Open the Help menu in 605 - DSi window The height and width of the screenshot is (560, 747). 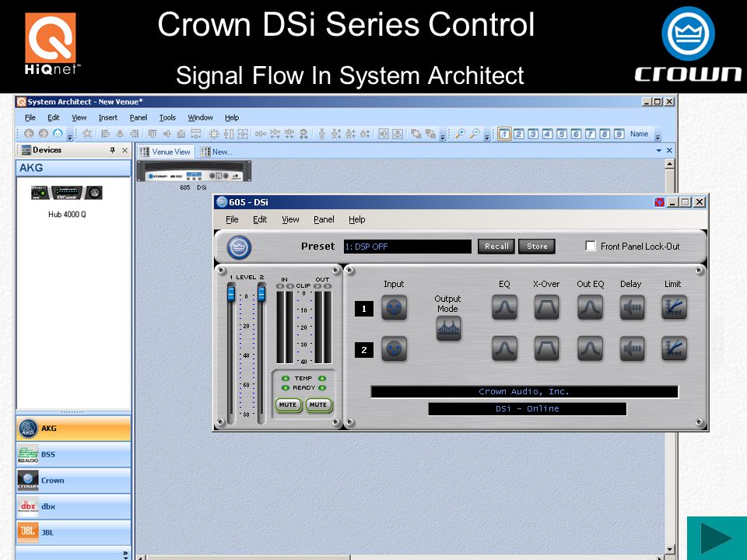tap(357, 219)
